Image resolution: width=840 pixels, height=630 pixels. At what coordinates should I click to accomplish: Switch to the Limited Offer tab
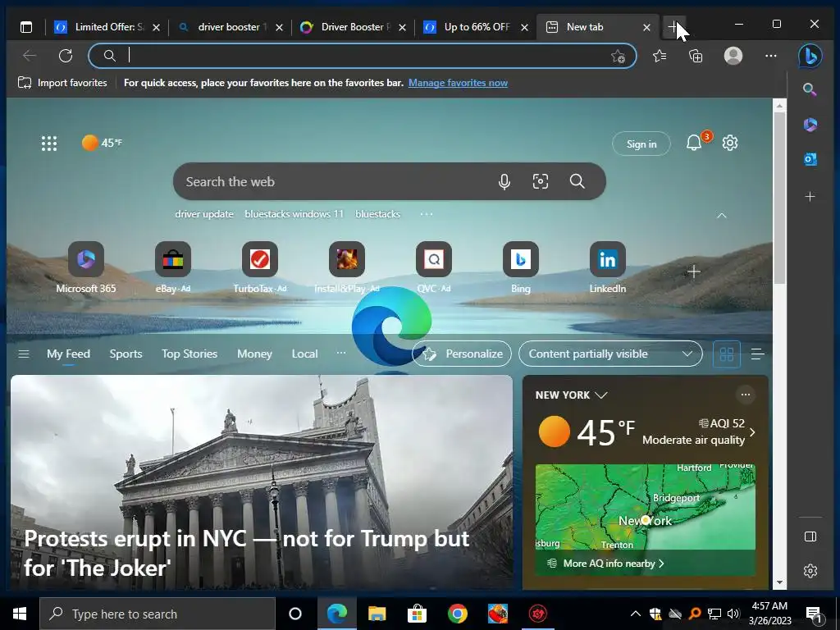pos(107,27)
